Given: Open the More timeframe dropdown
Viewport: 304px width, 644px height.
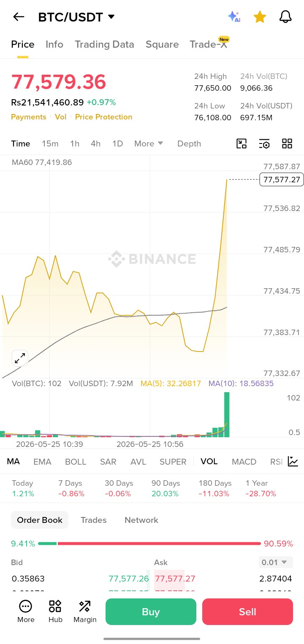Looking at the screenshot, I should (149, 143).
